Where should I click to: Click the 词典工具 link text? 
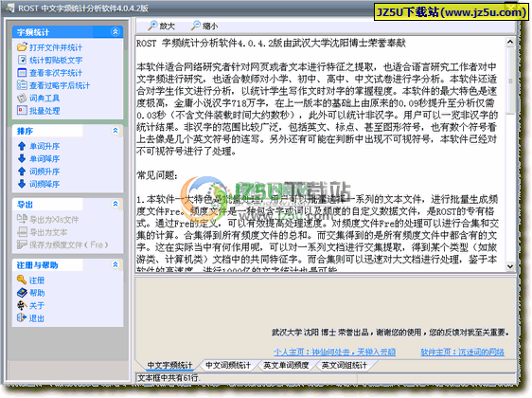pyautogui.click(x=44, y=99)
